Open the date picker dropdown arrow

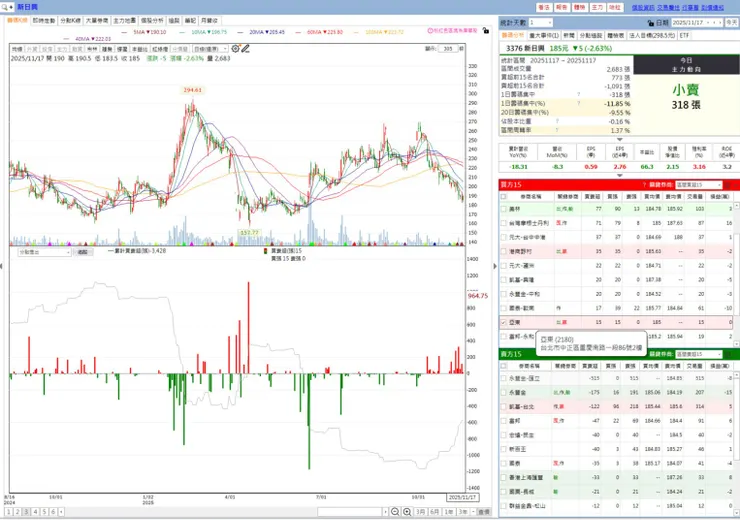point(708,23)
